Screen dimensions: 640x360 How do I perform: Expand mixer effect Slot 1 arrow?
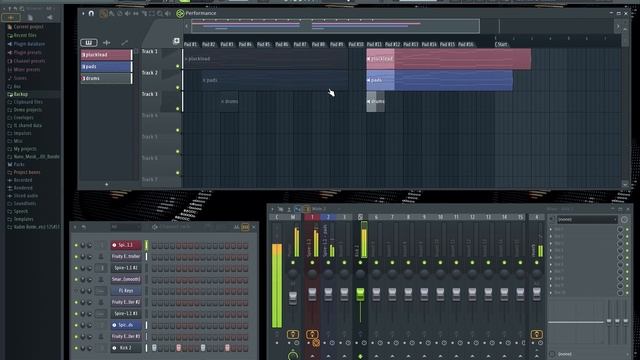pyautogui.click(x=551, y=229)
